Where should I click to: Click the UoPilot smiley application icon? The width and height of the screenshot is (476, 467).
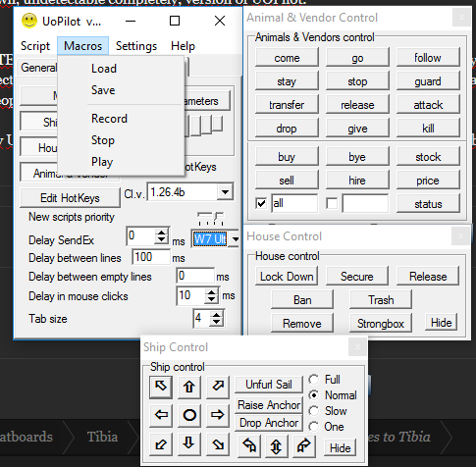[x=29, y=21]
